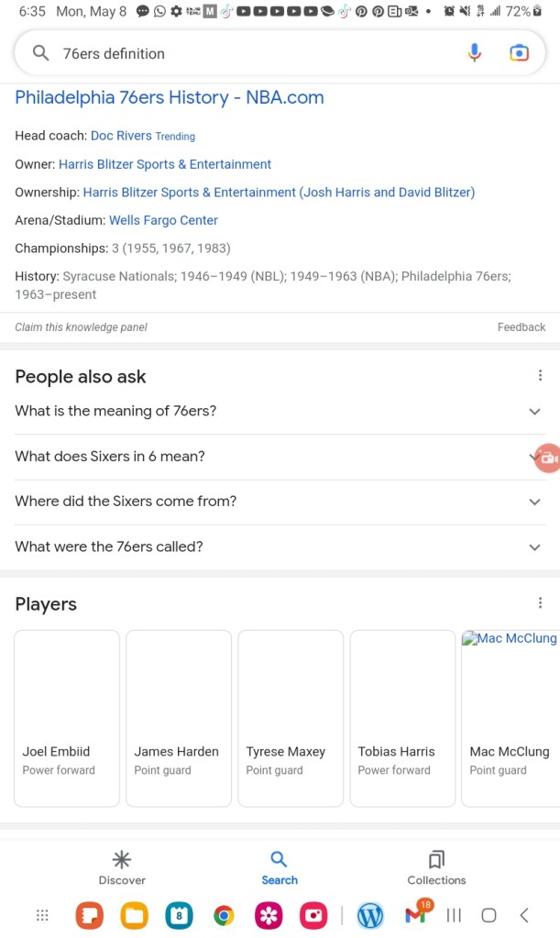Open the app drawer grid icon
560x938 pixels.
[42, 915]
